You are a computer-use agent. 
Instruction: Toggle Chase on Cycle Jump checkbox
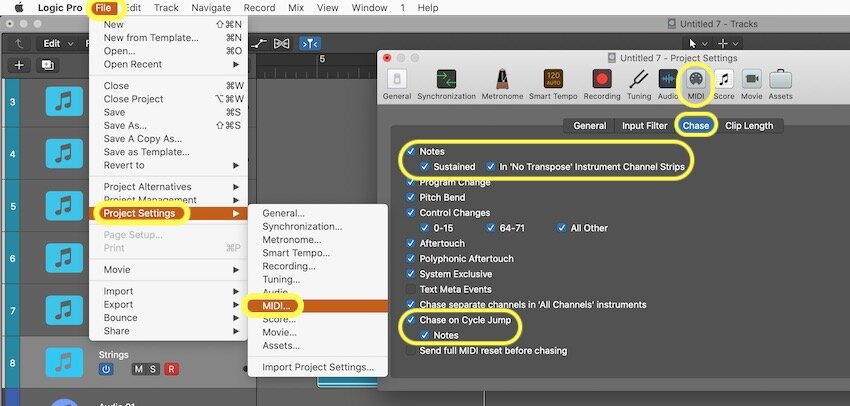411,320
